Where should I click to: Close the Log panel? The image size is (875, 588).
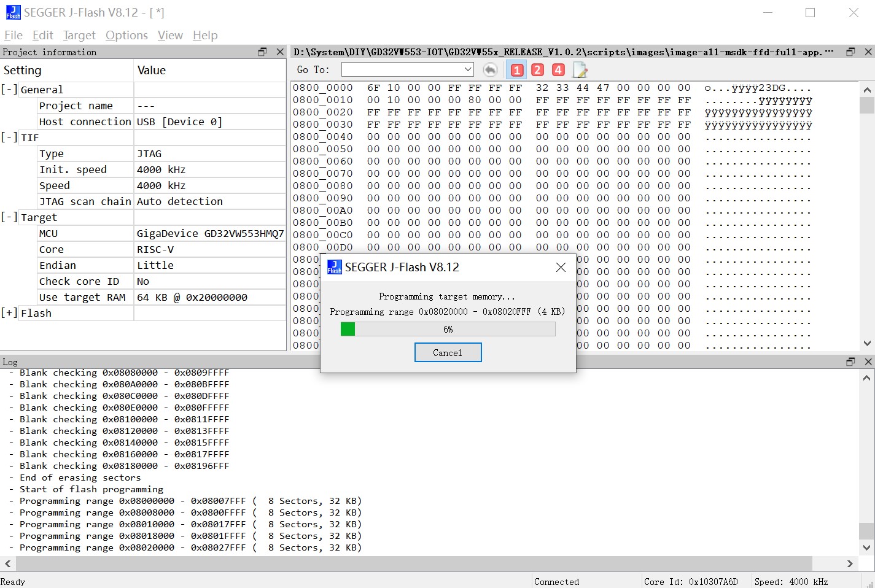(868, 362)
